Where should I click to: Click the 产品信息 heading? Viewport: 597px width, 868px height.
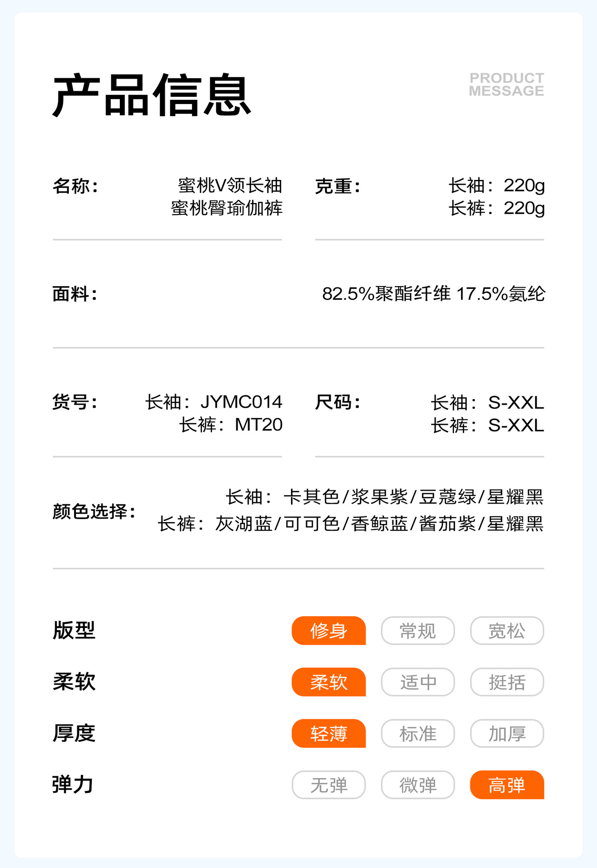(x=152, y=95)
